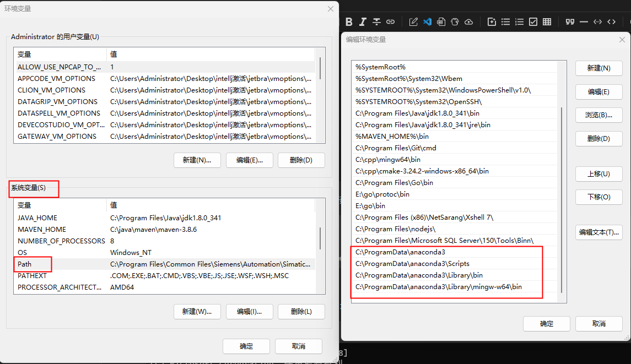The height and width of the screenshot is (364, 631).
Task: Insert a numbered list
Action: coord(520,21)
